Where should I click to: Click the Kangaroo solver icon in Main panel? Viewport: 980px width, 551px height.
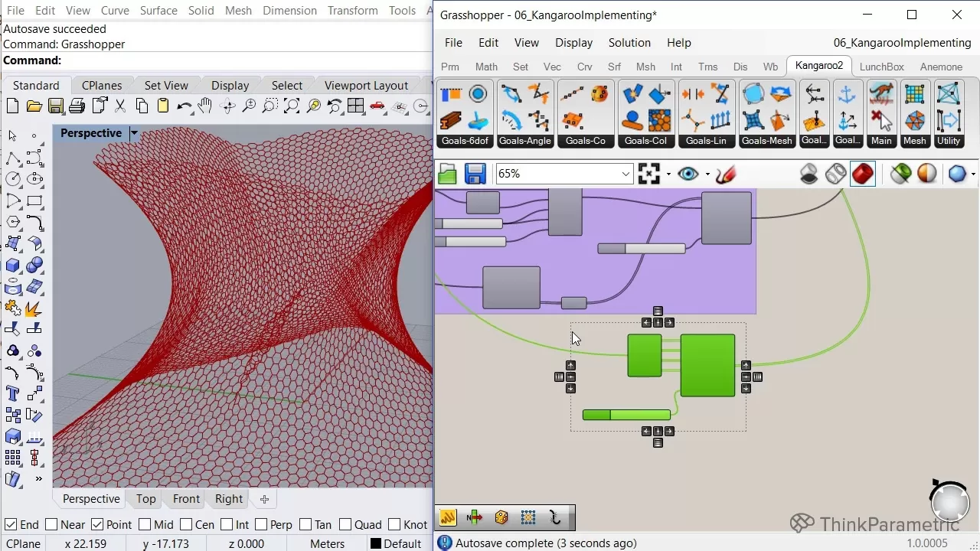[x=881, y=95]
